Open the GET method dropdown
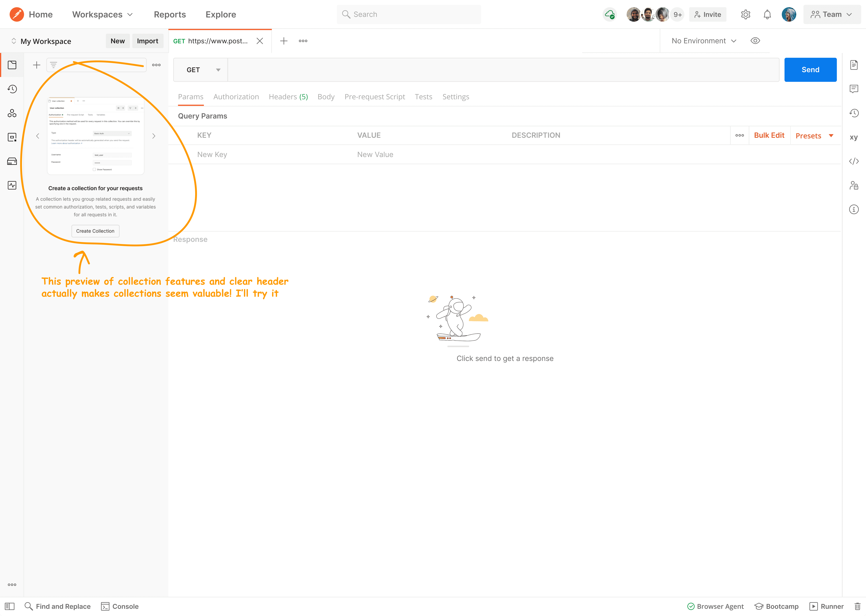The width and height of the screenshot is (866, 616). click(201, 70)
